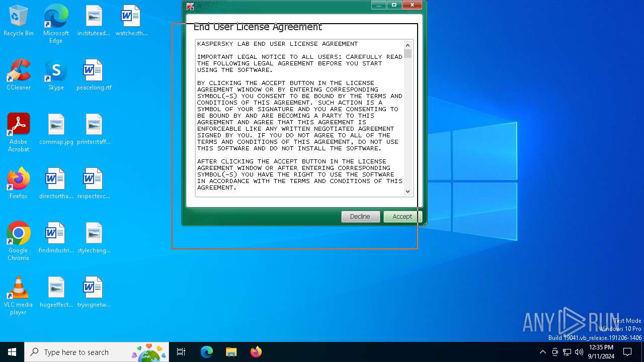Click the End User License Agreement heading

point(258,27)
